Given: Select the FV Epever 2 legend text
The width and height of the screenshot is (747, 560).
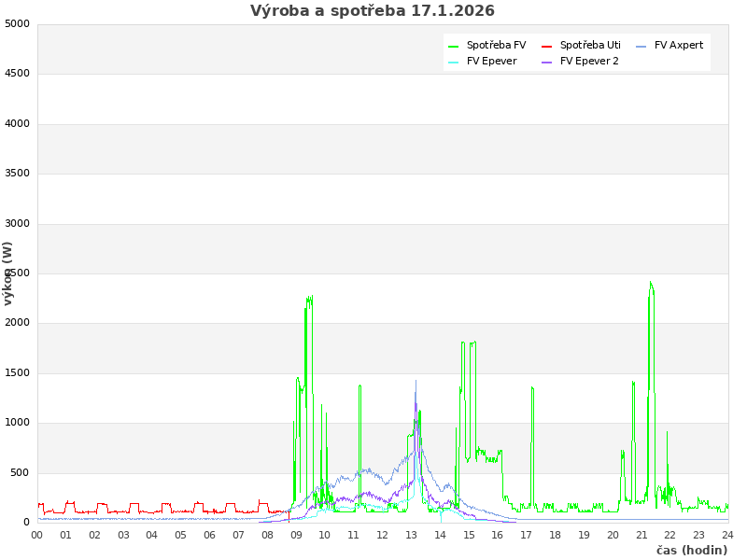Looking at the screenshot, I should point(589,61).
